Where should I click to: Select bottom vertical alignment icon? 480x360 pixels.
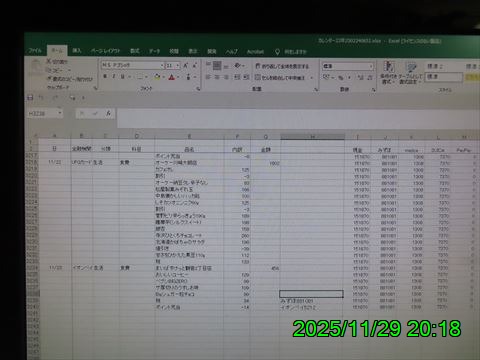(226, 66)
